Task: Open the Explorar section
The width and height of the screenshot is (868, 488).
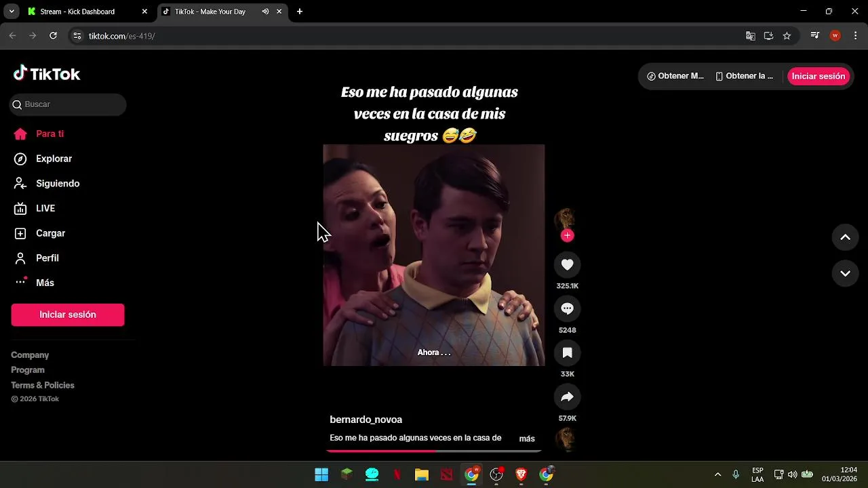Action: (43, 159)
